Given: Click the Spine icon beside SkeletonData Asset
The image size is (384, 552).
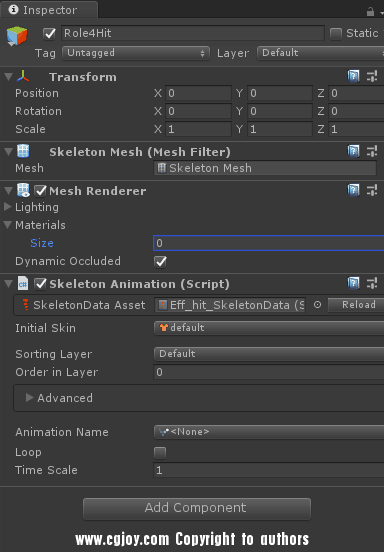Looking at the screenshot, I should tap(25, 305).
